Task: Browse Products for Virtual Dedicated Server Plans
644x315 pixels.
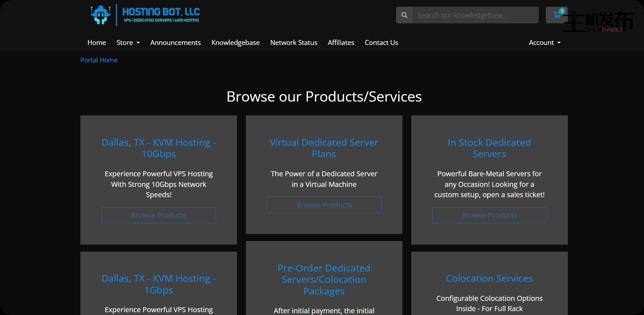Action: pyautogui.click(x=324, y=205)
